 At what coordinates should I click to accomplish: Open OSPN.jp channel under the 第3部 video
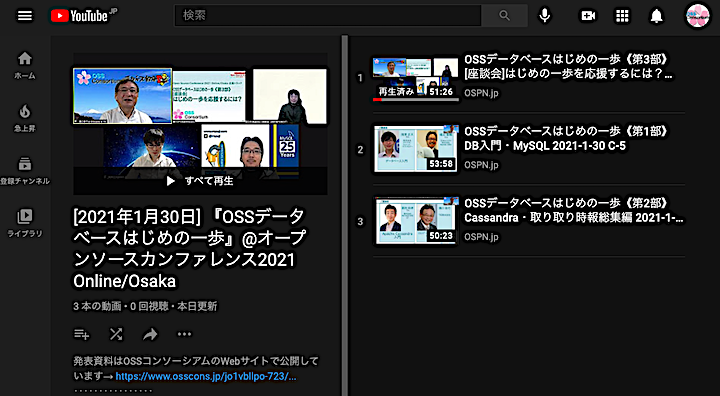481,93
